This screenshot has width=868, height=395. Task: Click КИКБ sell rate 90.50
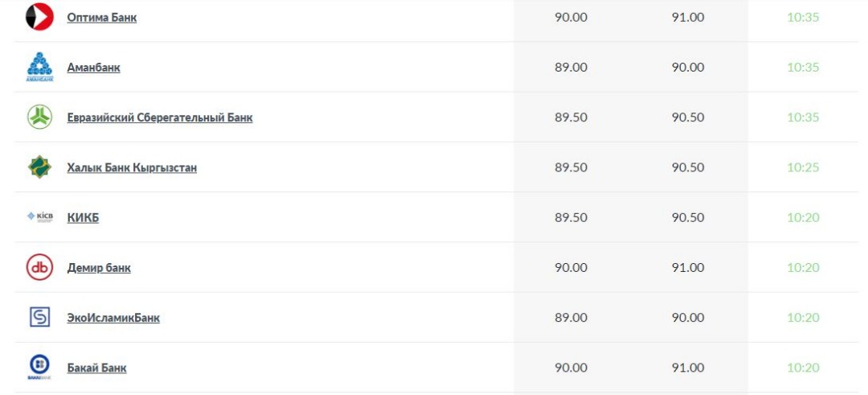687,217
